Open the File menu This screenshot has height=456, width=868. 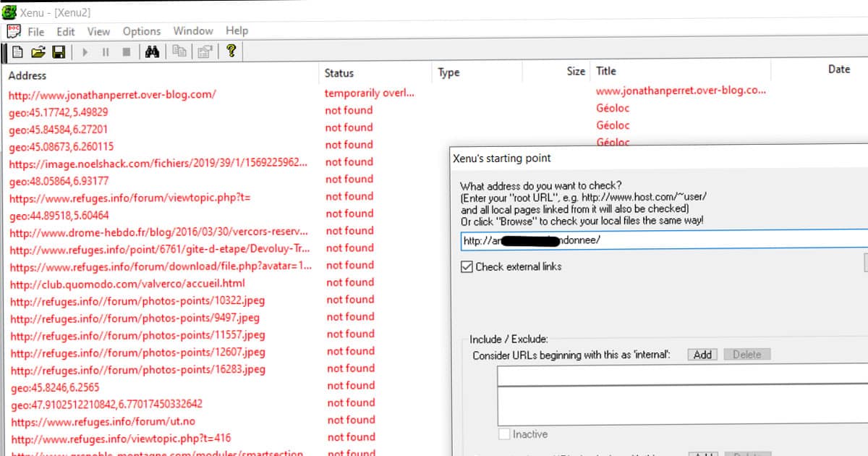pyautogui.click(x=36, y=31)
